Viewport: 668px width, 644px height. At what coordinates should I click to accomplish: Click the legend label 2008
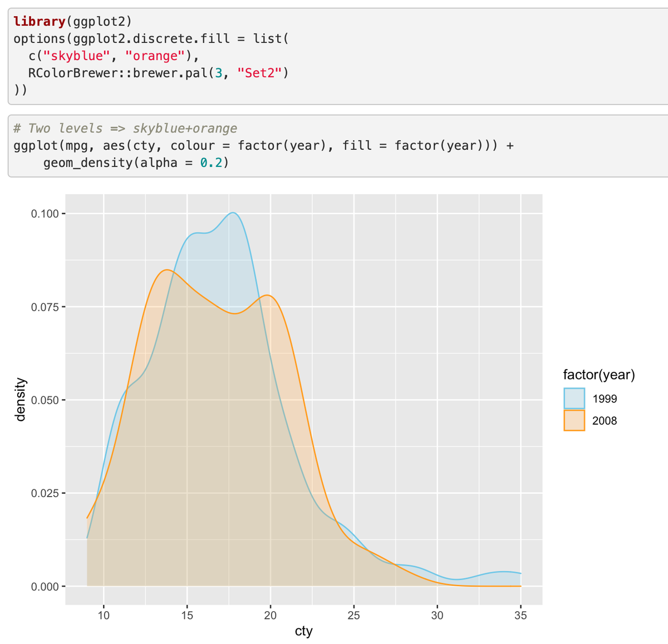click(x=605, y=421)
